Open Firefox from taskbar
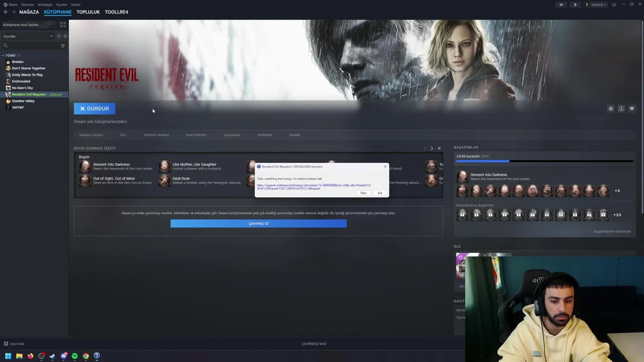 30,356
